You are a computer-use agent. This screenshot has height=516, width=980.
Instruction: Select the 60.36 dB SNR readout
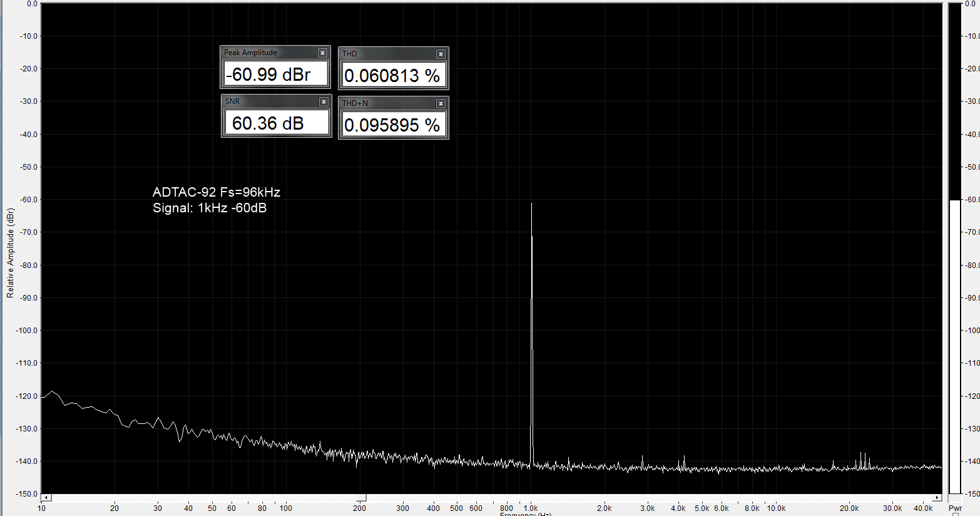[x=277, y=123]
